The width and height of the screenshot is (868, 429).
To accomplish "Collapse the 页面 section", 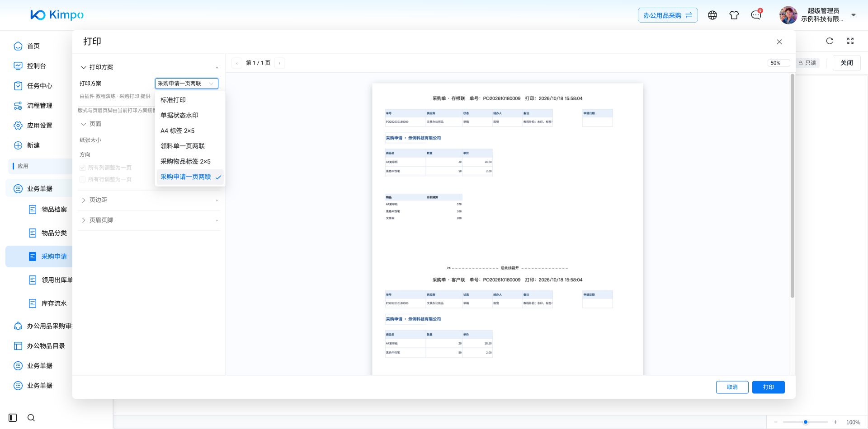I will [x=84, y=124].
